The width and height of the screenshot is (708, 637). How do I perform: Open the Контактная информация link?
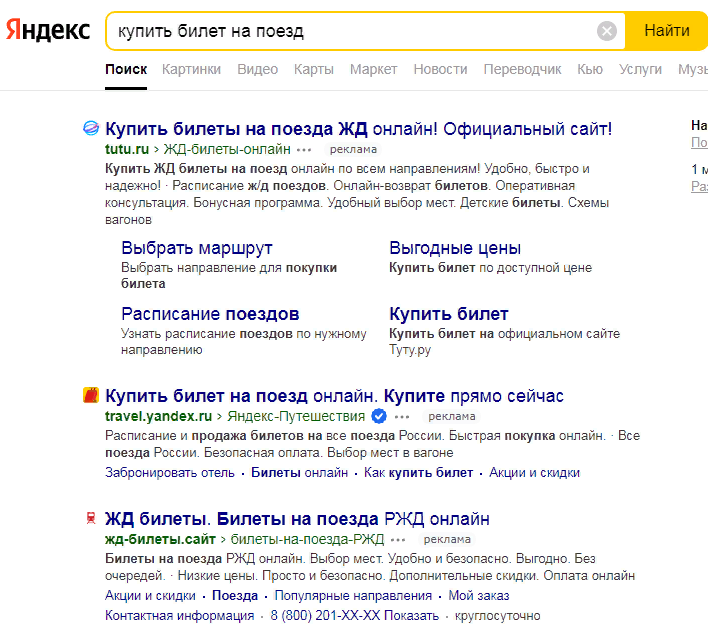[180, 616]
